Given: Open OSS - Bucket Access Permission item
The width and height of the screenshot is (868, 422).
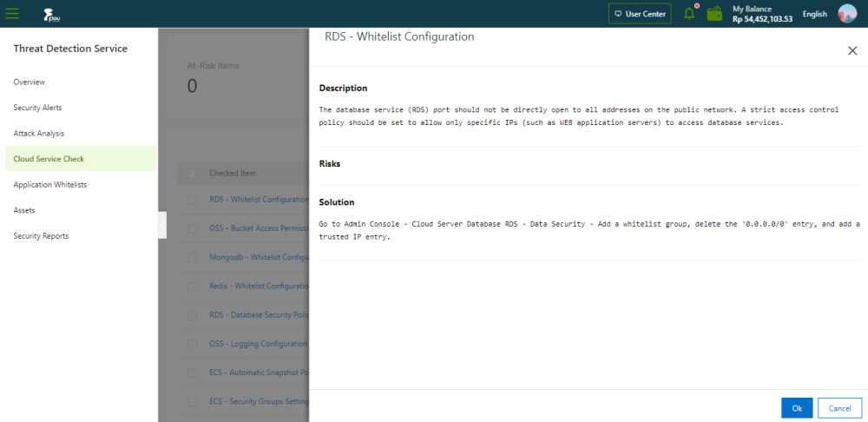Looking at the screenshot, I should click(x=259, y=228).
